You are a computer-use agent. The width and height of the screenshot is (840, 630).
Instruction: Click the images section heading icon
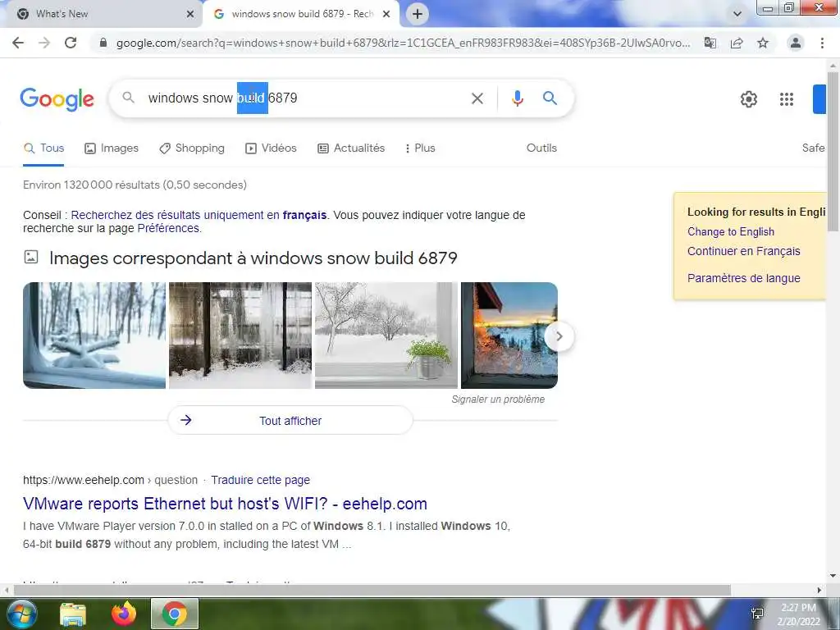coord(31,257)
